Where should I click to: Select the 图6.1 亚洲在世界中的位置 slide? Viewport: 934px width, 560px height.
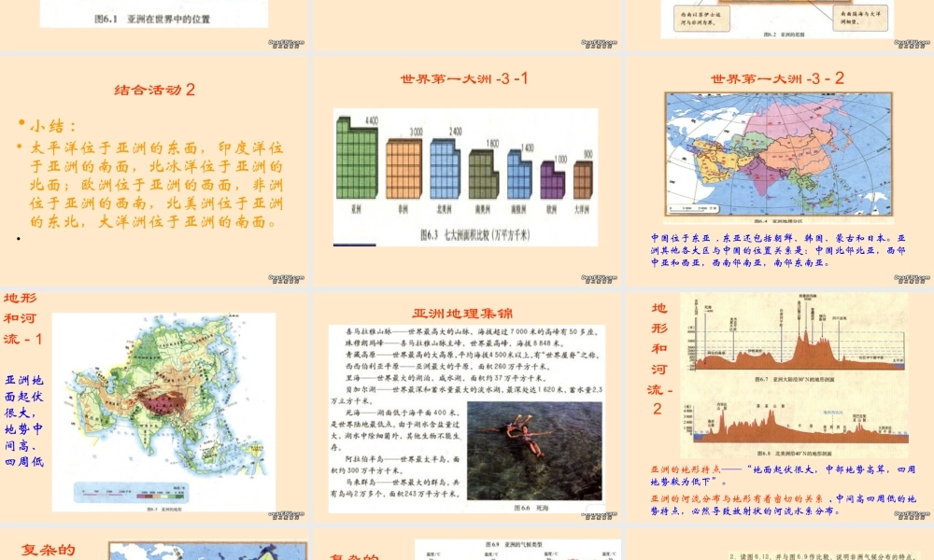pos(154,24)
